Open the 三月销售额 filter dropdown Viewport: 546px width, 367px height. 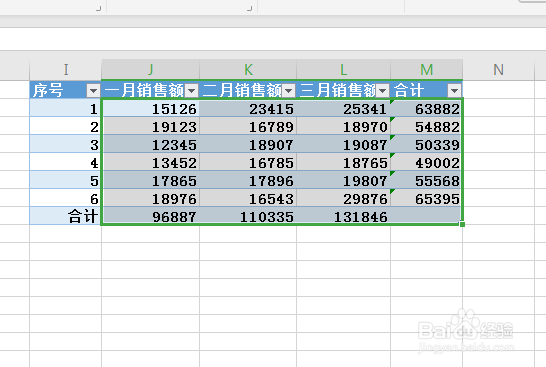(383, 91)
